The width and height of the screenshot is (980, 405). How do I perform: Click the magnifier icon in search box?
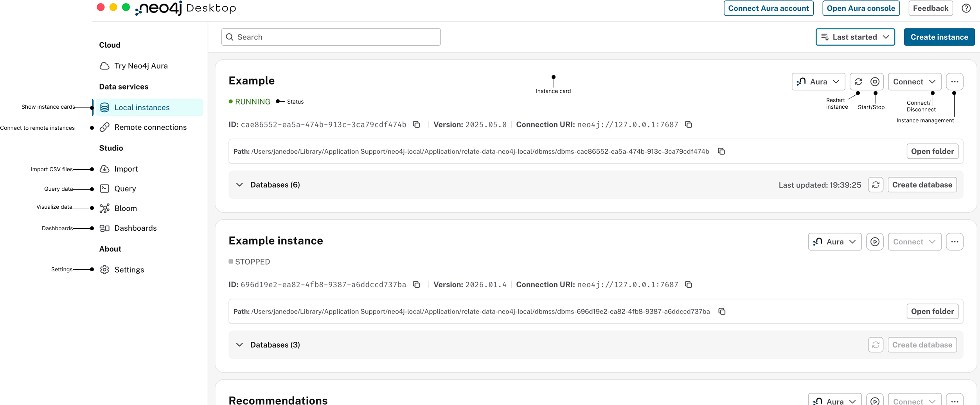[x=230, y=37]
